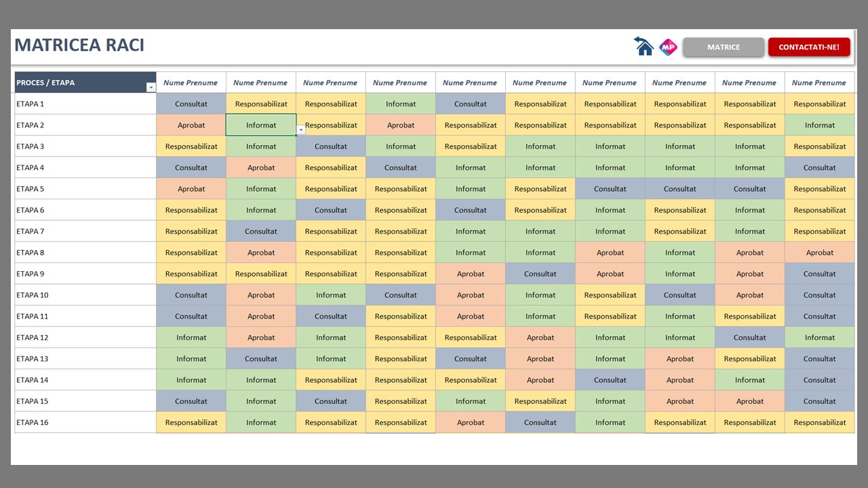Select the ETAPA 1 row label
This screenshot has width=868, height=488.
point(31,104)
